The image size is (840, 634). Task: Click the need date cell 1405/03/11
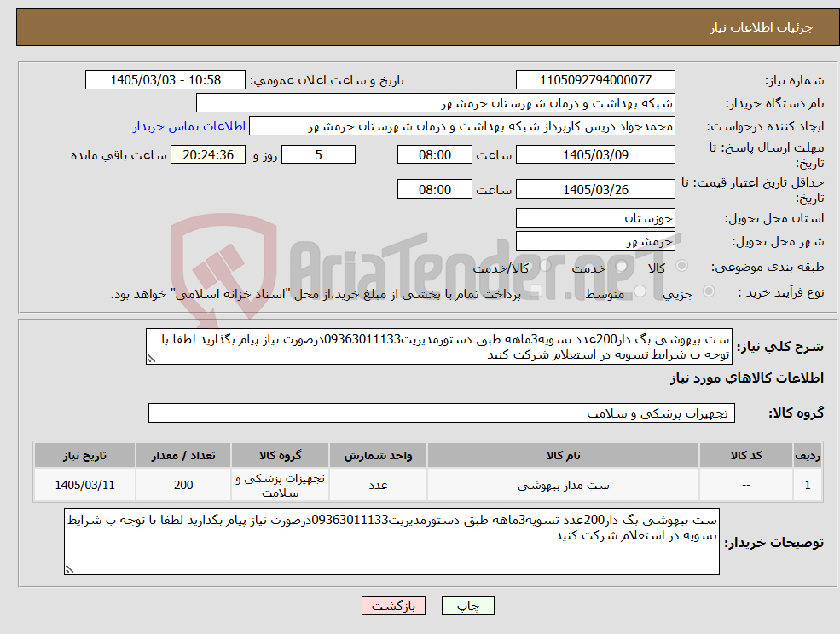[x=84, y=485]
